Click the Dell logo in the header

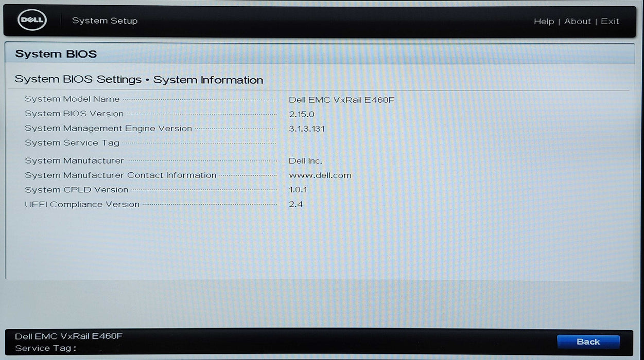coord(32,21)
